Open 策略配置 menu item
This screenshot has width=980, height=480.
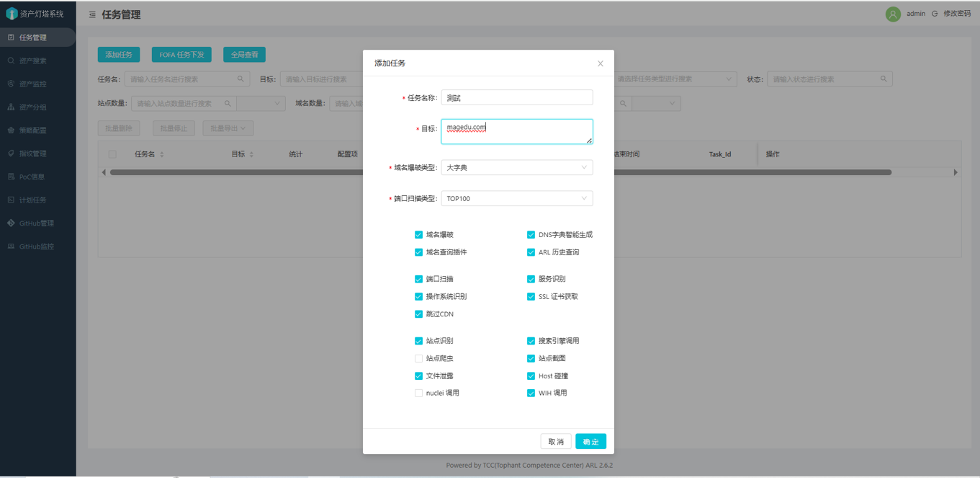point(37,130)
